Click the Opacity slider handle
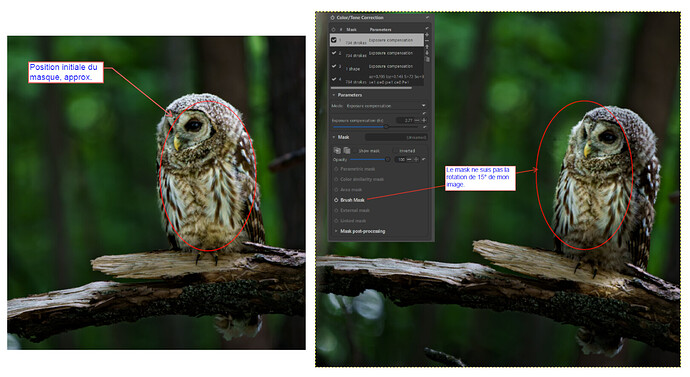690x377 pixels. click(x=388, y=159)
